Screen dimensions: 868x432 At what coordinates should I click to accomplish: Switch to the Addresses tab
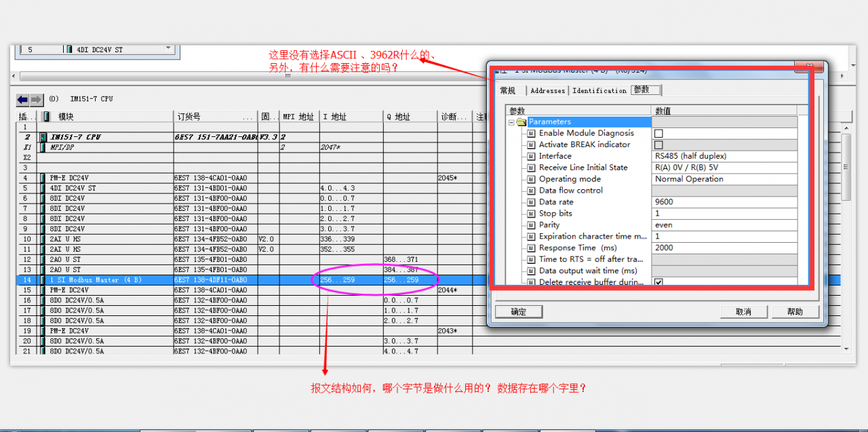(547, 91)
